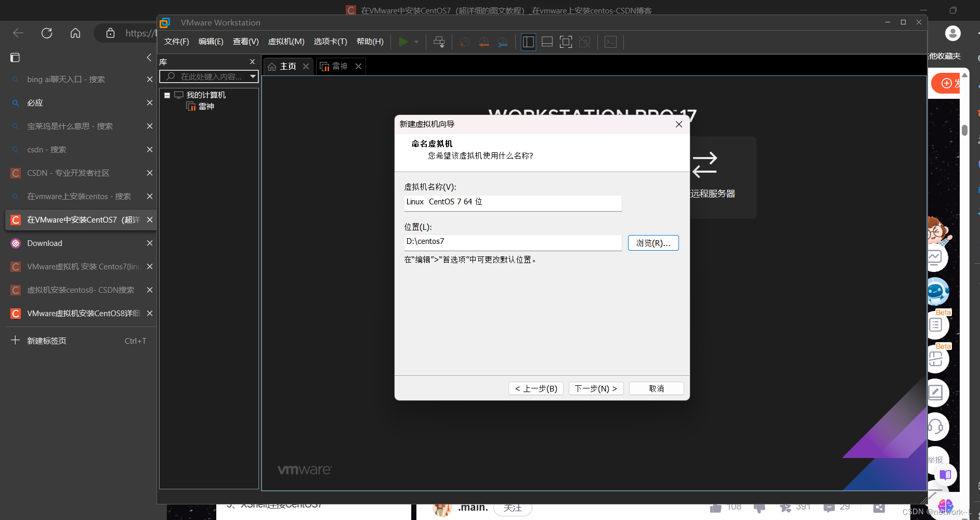Select the 雷神 VM in library tree
This screenshot has width=980, height=520.
[x=206, y=107]
